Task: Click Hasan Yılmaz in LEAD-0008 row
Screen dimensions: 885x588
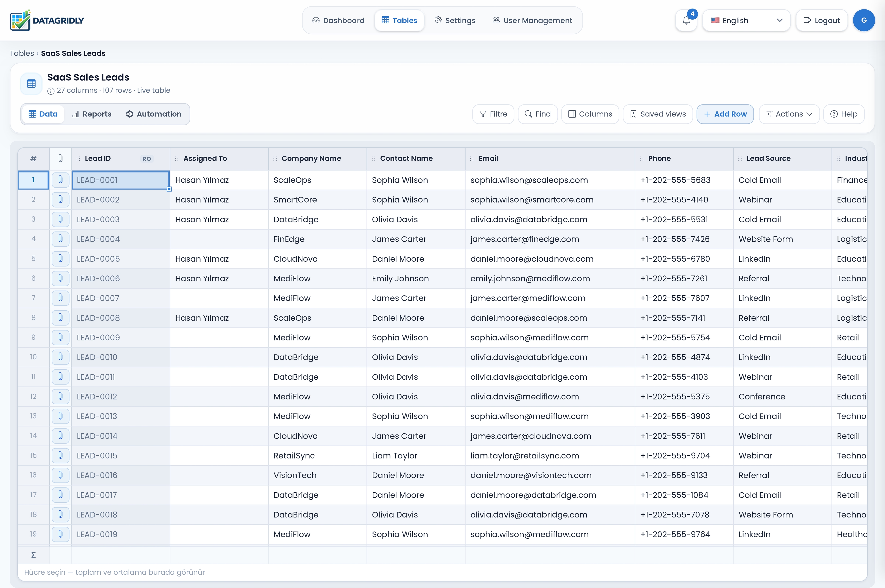Action: [219, 318]
